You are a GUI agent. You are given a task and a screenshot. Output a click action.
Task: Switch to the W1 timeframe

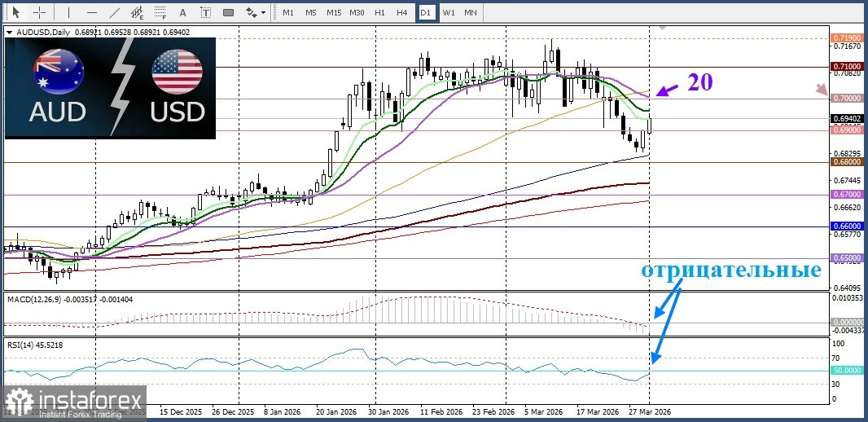pyautogui.click(x=449, y=12)
